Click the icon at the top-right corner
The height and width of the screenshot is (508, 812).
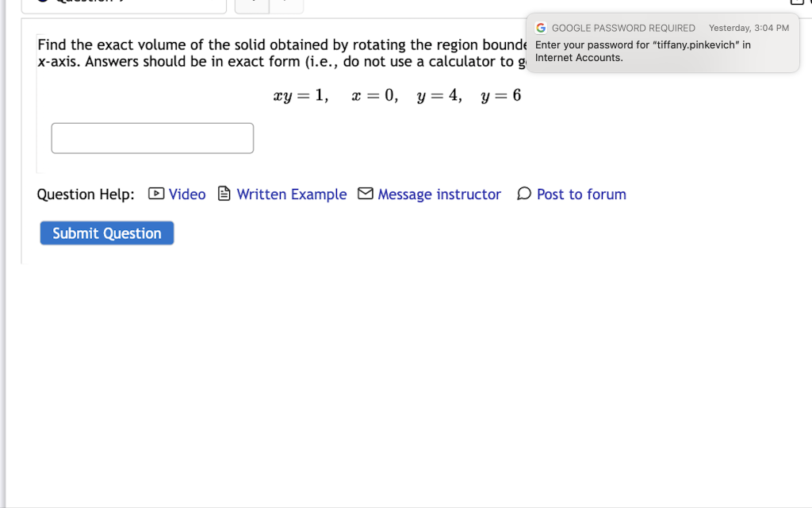click(795, 2)
